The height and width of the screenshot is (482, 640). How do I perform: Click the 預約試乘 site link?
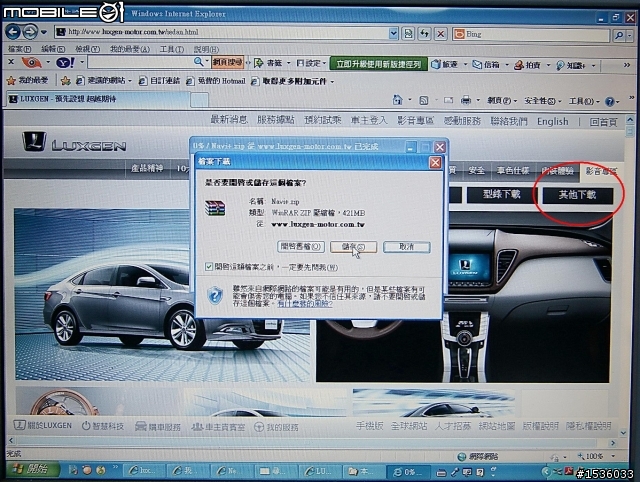pyautogui.click(x=322, y=120)
